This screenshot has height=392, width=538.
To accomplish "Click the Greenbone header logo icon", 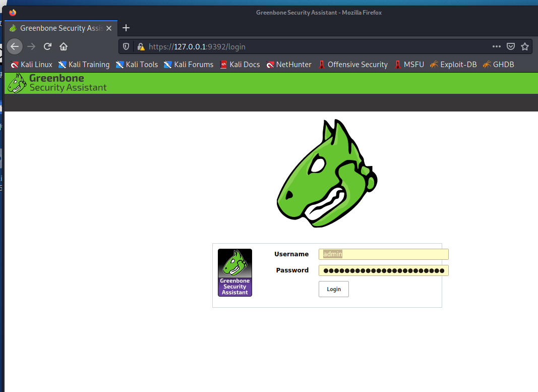I will (x=17, y=83).
